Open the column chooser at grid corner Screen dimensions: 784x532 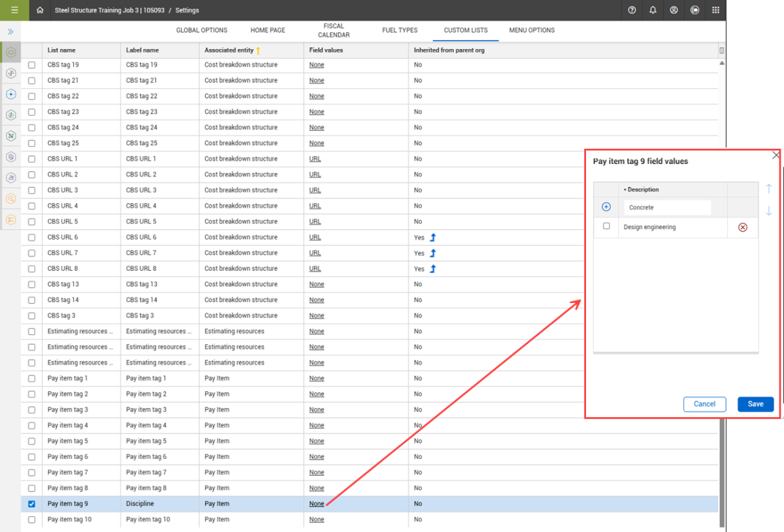721,50
